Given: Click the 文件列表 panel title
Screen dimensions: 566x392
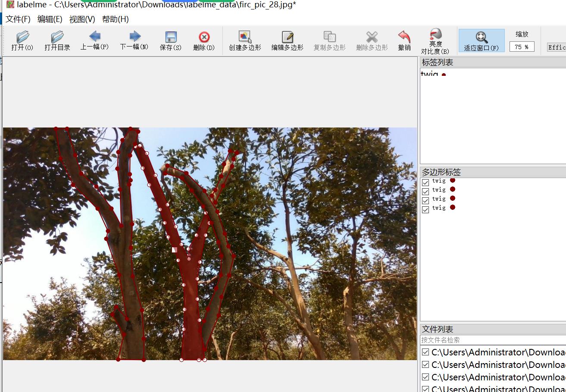Looking at the screenshot, I should 438,330.
